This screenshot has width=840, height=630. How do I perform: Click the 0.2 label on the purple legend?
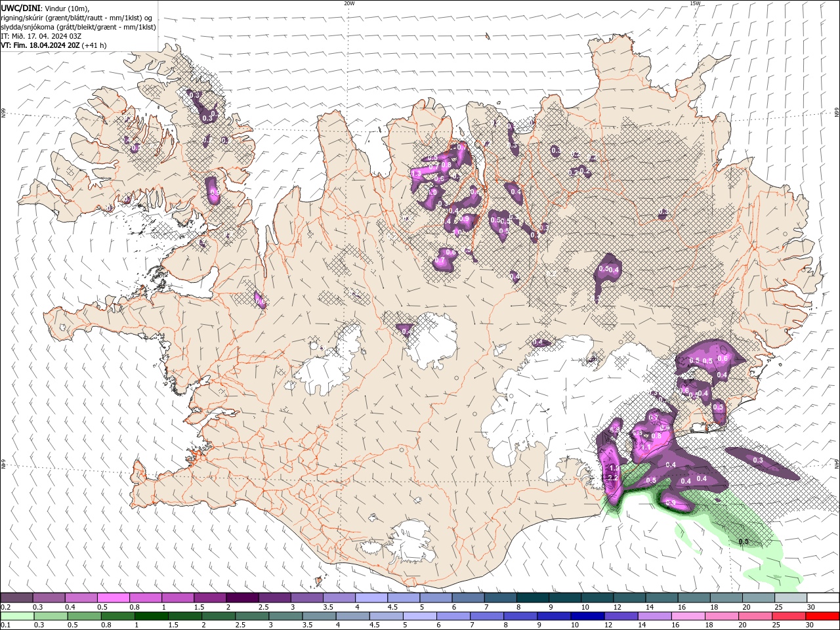[x=5, y=607]
